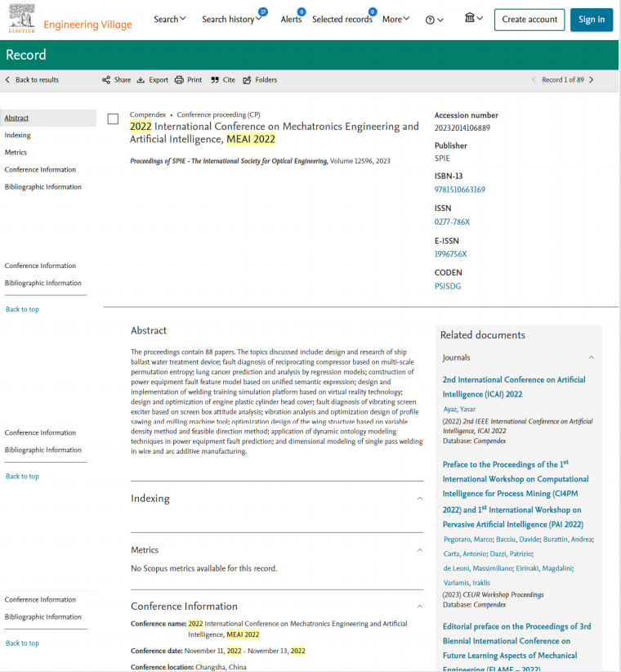Open the institution building icon menu
Viewport: 621px width, 672px height.
pos(474,18)
